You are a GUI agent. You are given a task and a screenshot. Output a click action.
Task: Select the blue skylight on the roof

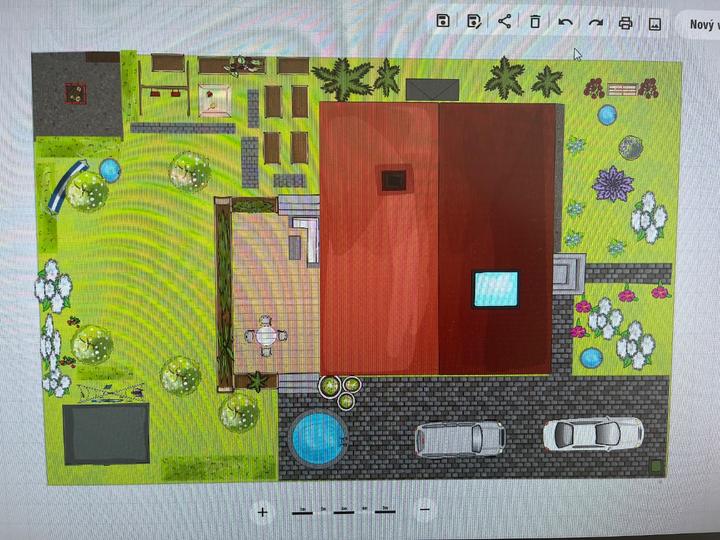tap(496, 288)
